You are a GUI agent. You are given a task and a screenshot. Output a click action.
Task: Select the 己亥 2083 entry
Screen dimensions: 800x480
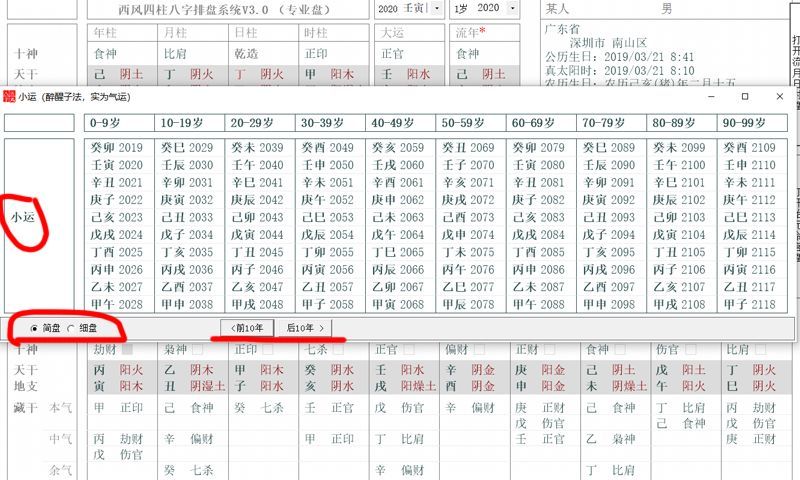tap(539, 217)
